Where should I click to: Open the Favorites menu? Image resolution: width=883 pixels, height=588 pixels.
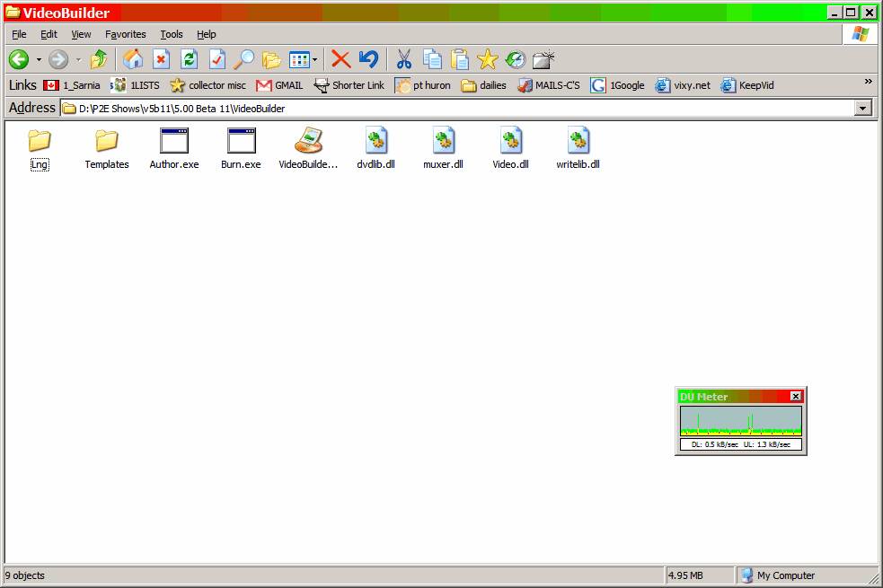pyautogui.click(x=125, y=34)
